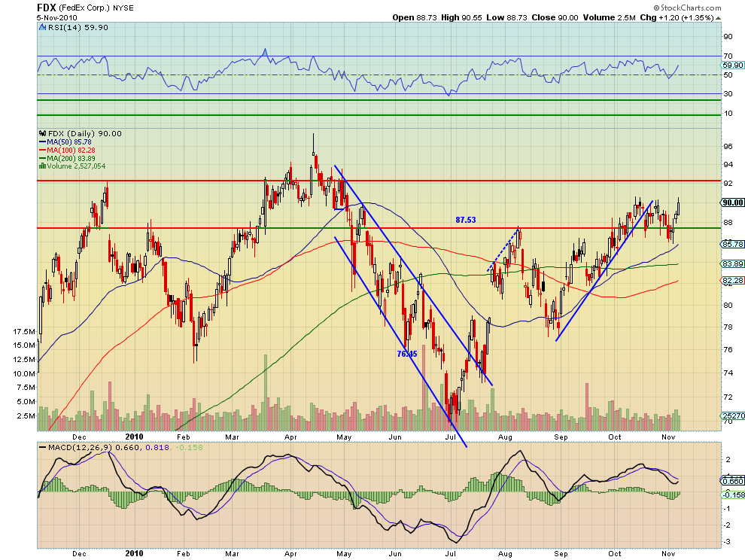Click the "78" label on the price axis
745x560 pixels.
point(728,327)
